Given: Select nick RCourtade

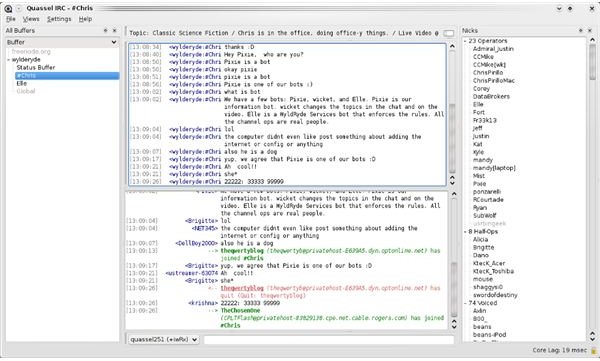Looking at the screenshot, I should [x=488, y=200].
